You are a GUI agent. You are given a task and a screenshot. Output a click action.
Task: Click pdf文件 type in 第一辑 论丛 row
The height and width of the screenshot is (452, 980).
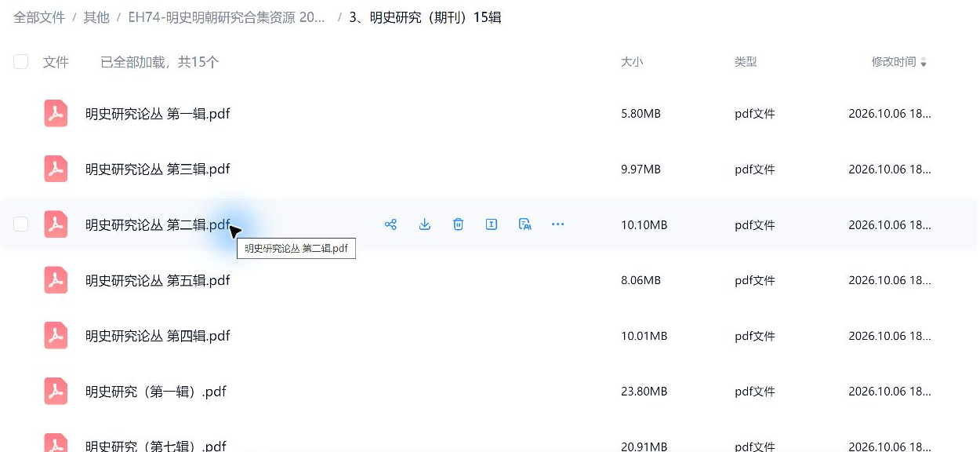(x=755, y=114)
